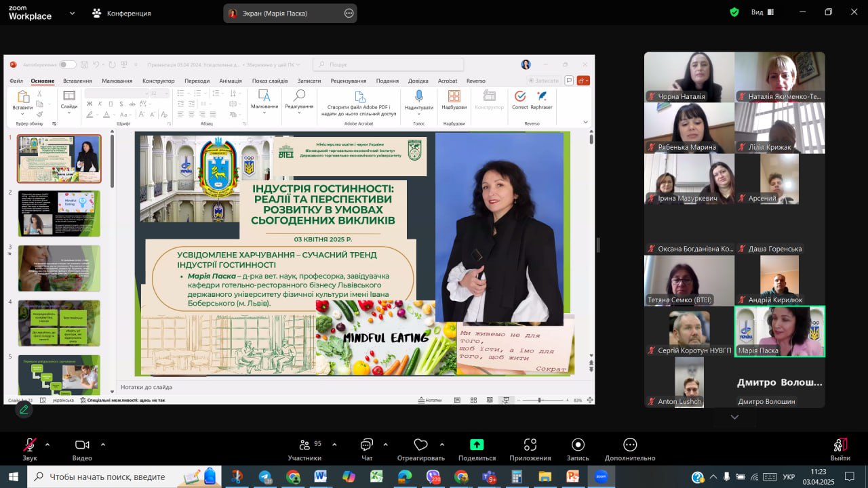Expand audio options arrow next to Звук
Viewport: 868px width, 488px height.
tap(47, 445)
